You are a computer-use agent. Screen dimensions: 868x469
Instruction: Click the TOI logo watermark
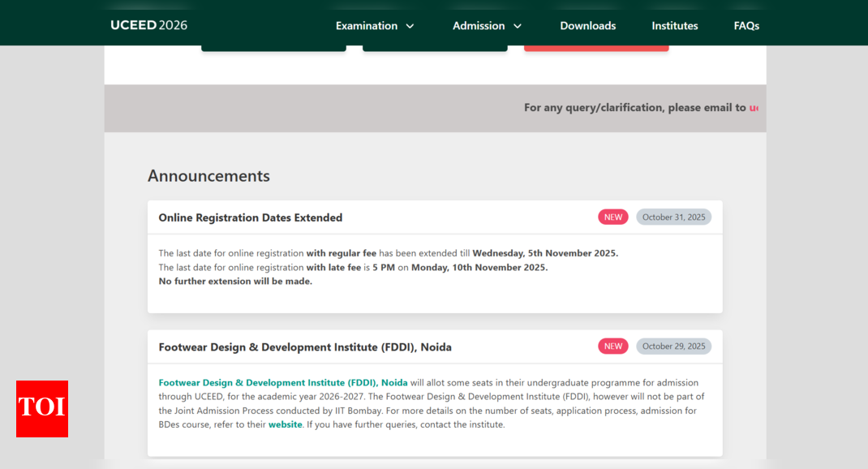(x=41, y=410)
